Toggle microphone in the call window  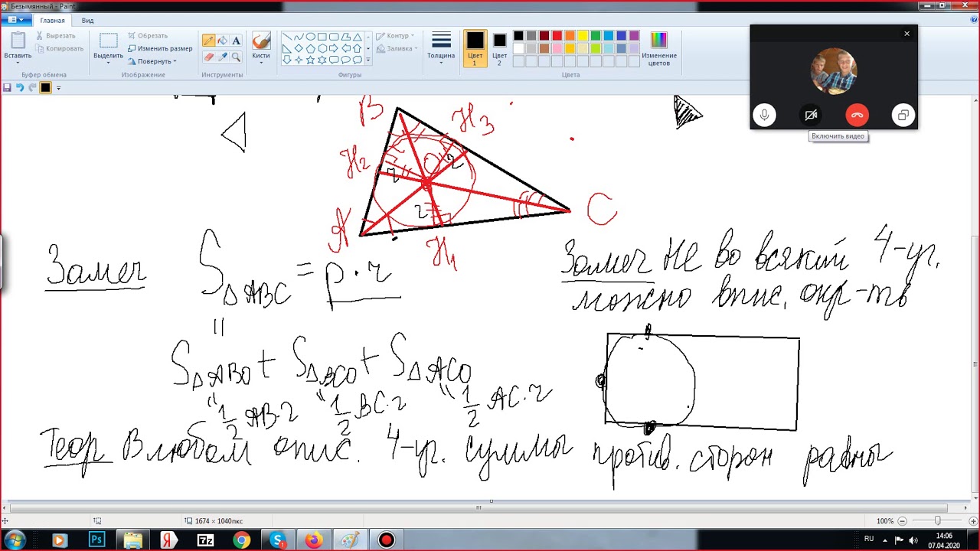(763, 116)
